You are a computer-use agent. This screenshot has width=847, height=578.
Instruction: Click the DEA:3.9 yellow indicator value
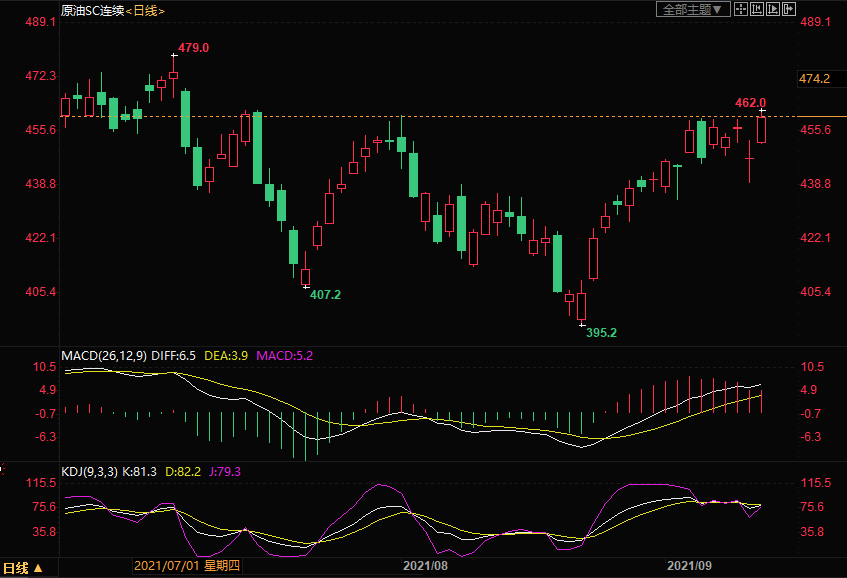tap(226, 355)
